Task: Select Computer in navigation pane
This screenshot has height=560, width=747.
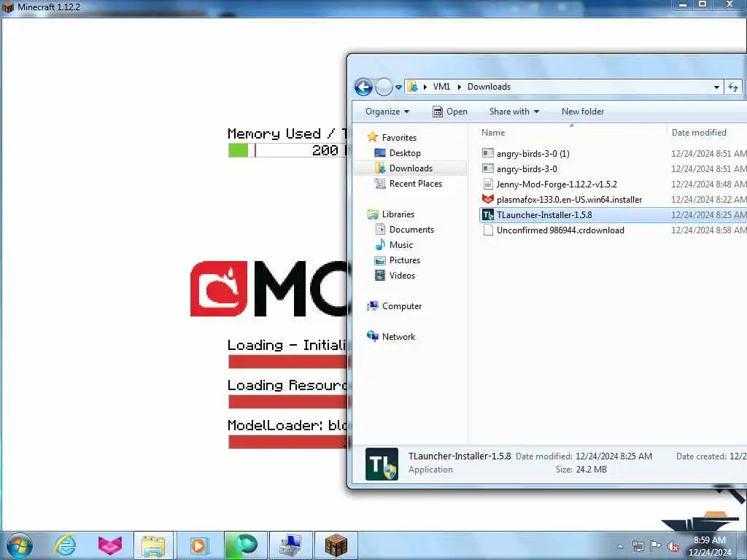Action: click(x=402, y=306)
